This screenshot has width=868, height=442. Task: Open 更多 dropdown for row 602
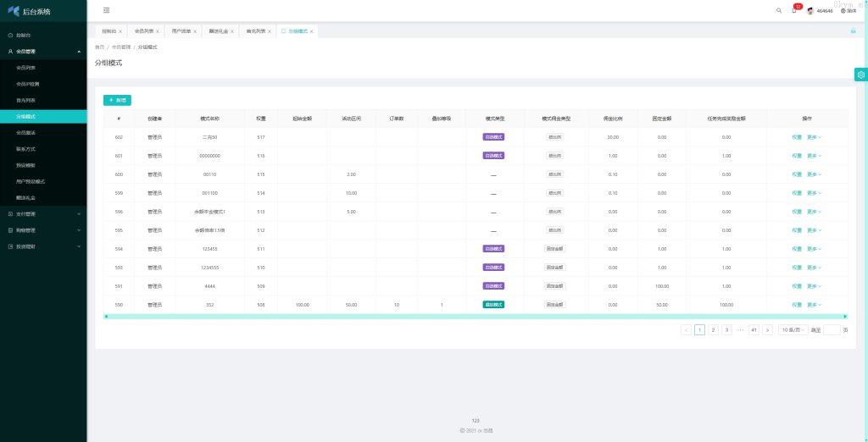(x=814, y=137)
